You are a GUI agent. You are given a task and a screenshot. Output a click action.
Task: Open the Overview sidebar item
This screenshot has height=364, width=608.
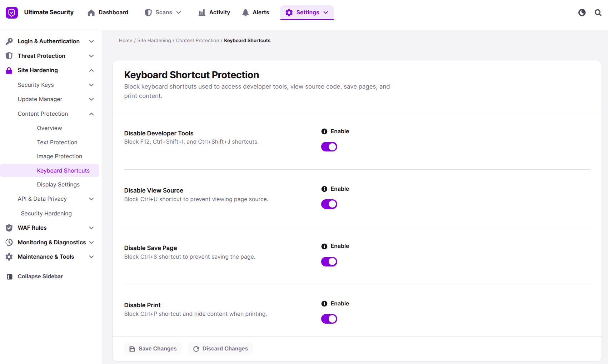click(x=50, y=128)
